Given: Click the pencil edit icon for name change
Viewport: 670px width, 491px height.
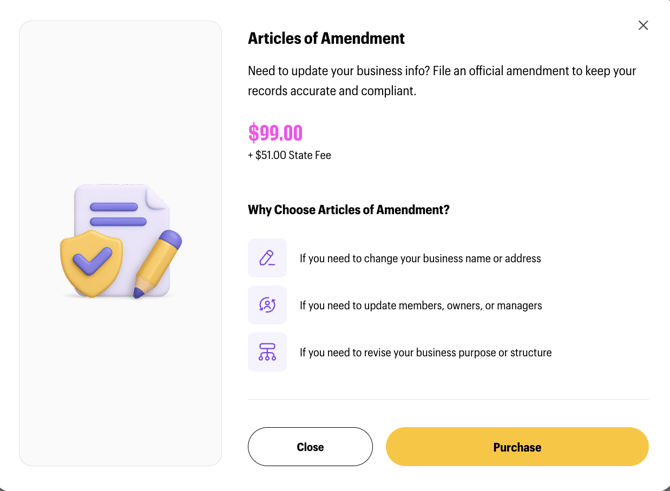Looking at the screenshot, I should (267, 258).
